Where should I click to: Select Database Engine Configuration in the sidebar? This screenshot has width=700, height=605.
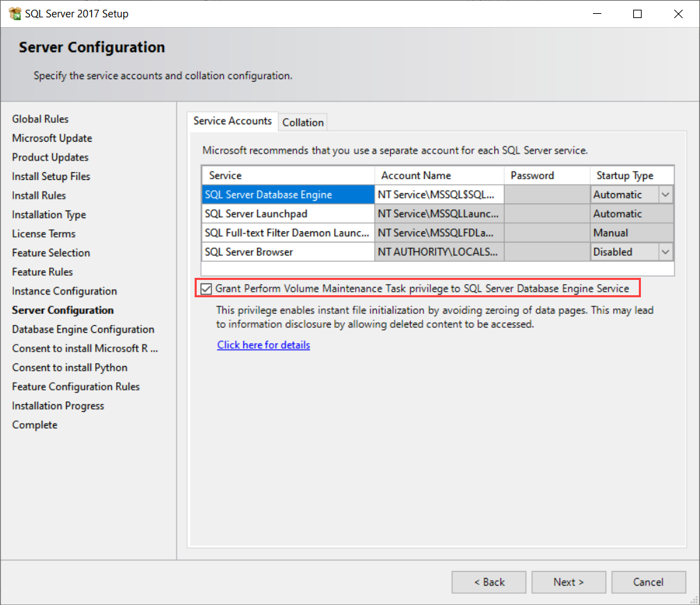click(x=83, y=329)
